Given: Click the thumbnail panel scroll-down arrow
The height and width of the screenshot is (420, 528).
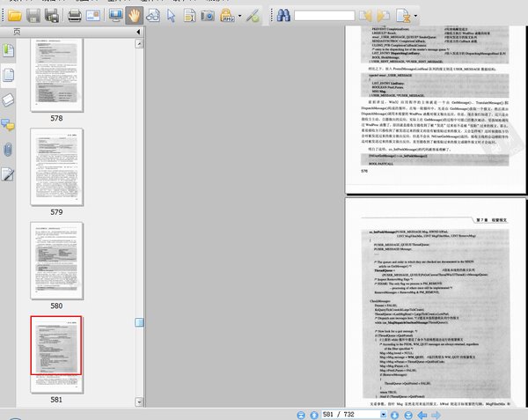Looking at the screenshot, I should 139,402.
